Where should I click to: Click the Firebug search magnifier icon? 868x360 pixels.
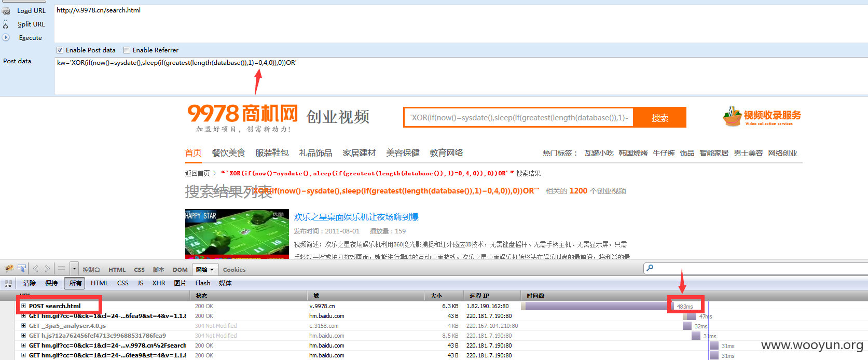[650, 268]
